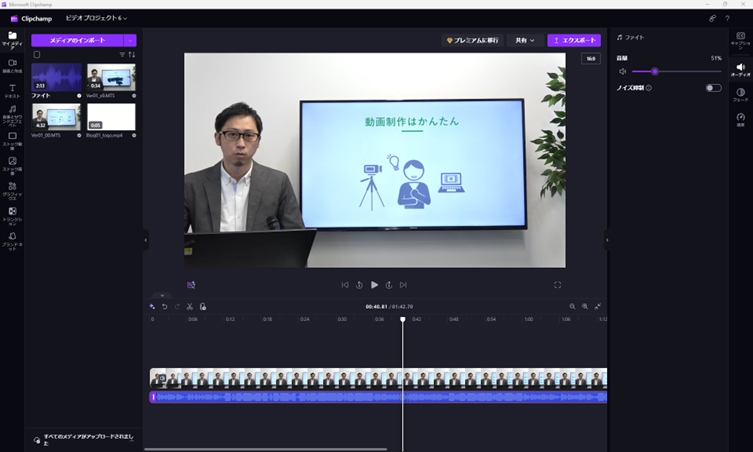Image resolution: width=753 pixels, height=452 pixels.
Task: Click the magic sparkle timeline tool
Action: [152, 306]
